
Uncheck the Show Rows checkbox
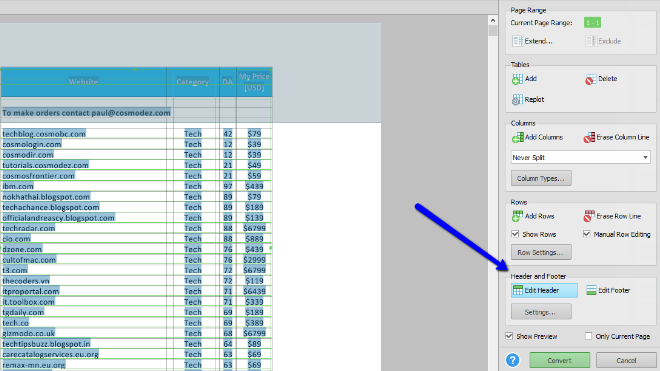515,234
